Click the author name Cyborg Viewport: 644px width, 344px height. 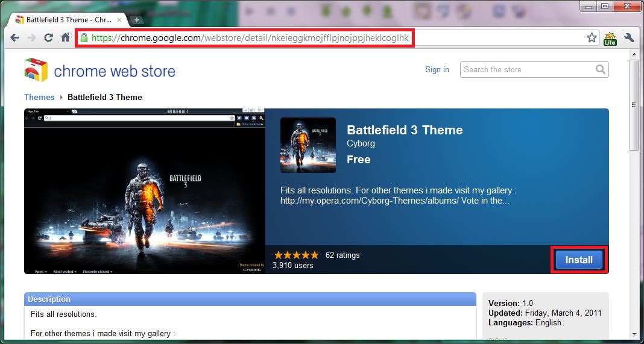point(361,143)
